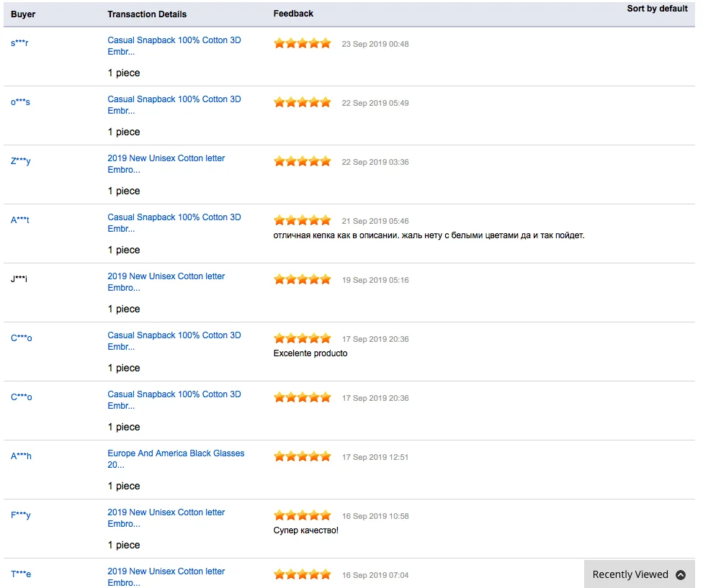Click the star rating dated 16 Sep 2019 10:58

[x=303, y=515]
